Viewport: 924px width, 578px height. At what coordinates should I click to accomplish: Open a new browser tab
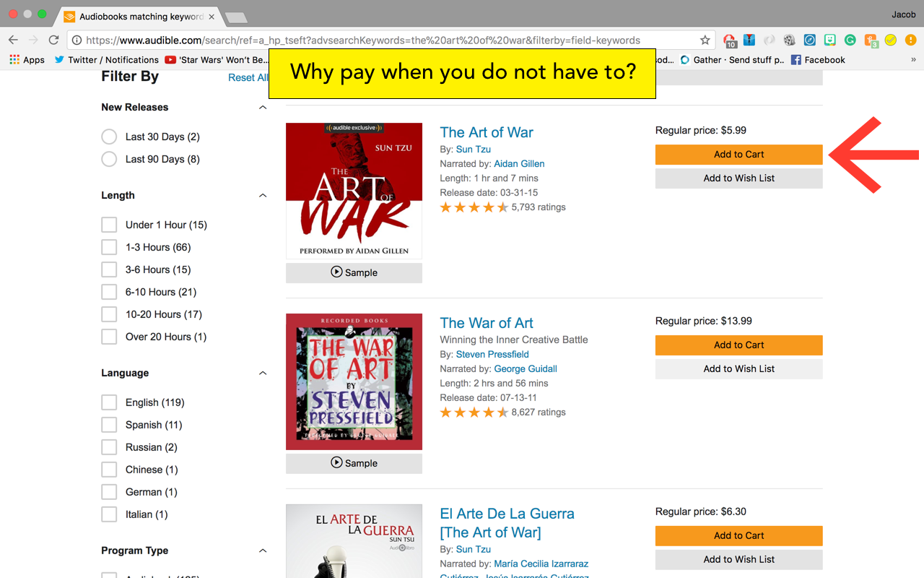(236, 17)
